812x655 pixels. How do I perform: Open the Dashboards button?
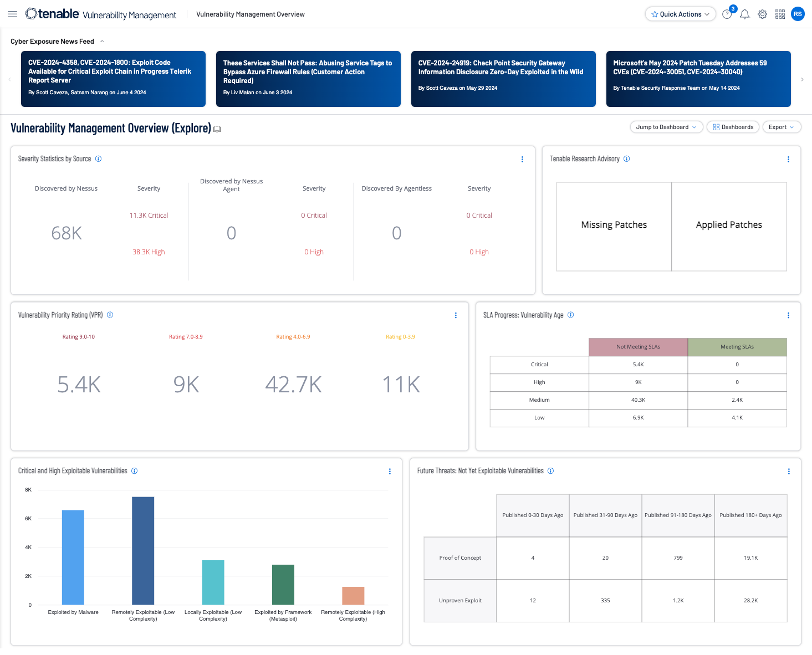pyautogui.click(x=733, y=127)
